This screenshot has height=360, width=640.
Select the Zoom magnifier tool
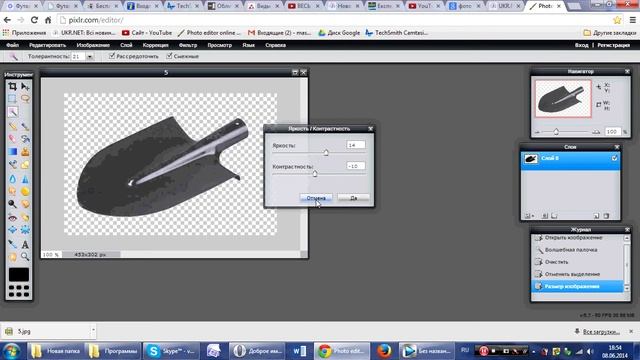click(25, 256)
